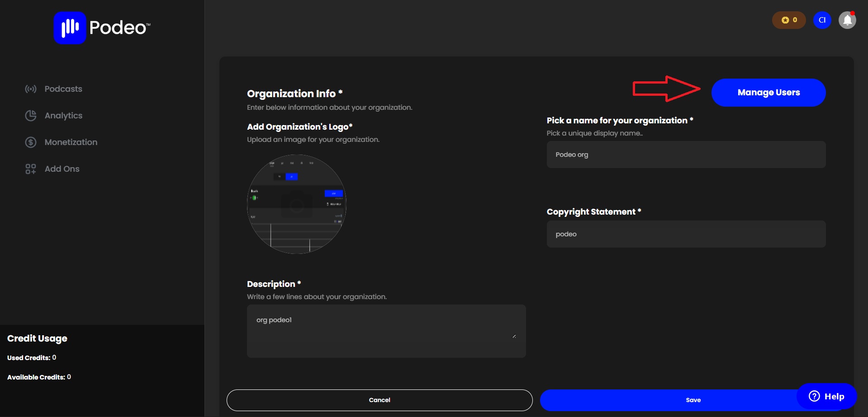
Task: Go to Podcasts section
Action: coord(63,89)
